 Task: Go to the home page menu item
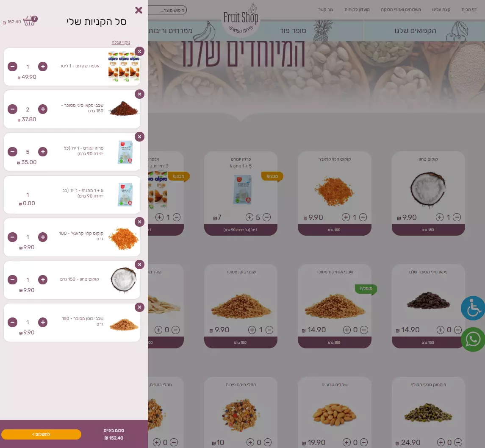469,10
